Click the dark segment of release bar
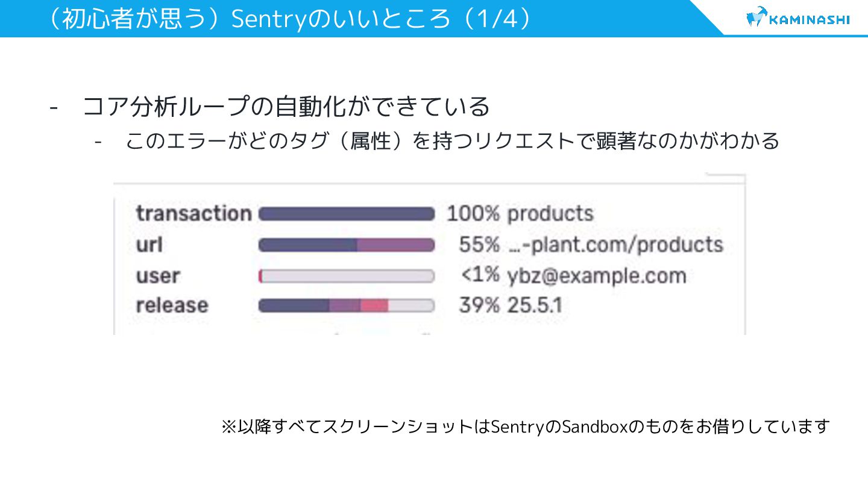Viewport: 868px width, 488px height. click(x=294, y=305)
